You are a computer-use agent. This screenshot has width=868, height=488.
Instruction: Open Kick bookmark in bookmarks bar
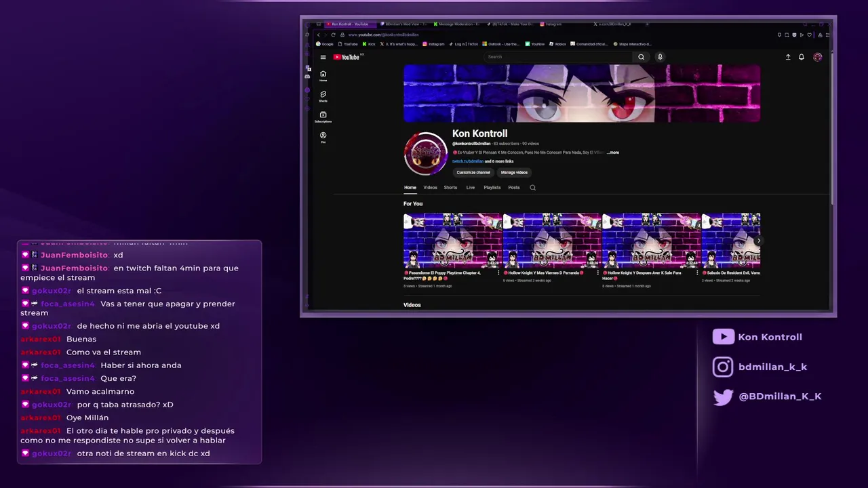(368, 44)
